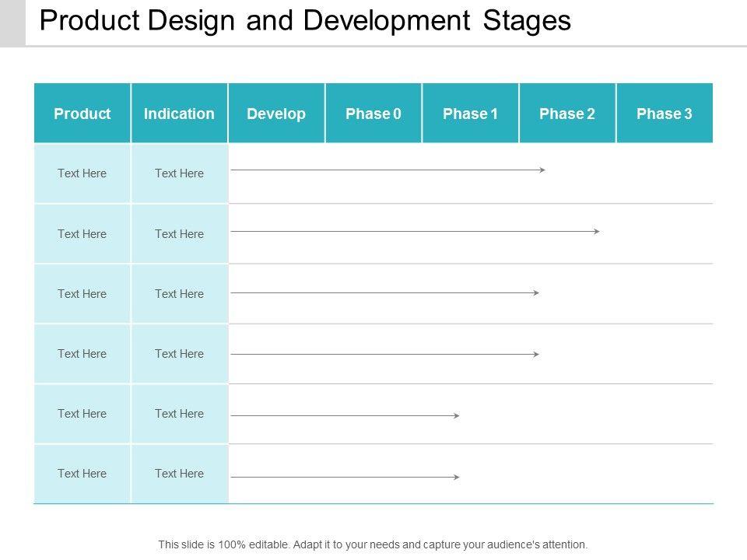The width and height of the screenshot is (747, 560).
Task: Select fourth row's Product column Text Here cell
Action: coord(82,354)
